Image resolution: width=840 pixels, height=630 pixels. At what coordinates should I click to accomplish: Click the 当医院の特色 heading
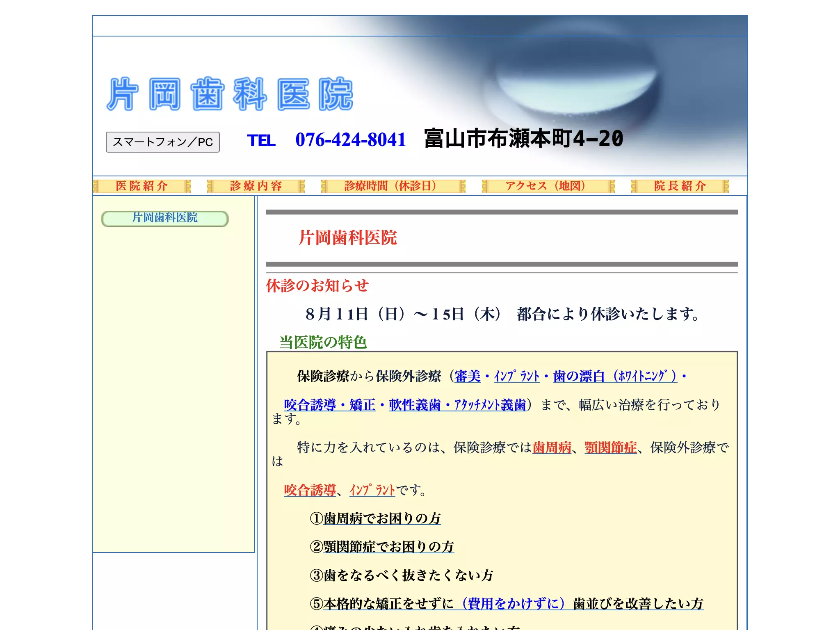point(323,342)
